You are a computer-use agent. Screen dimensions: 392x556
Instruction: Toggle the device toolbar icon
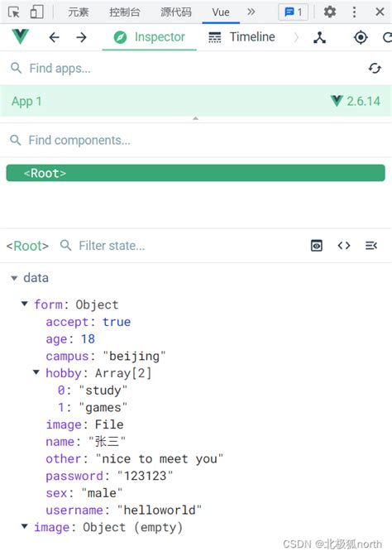click(x=36, y=12)
